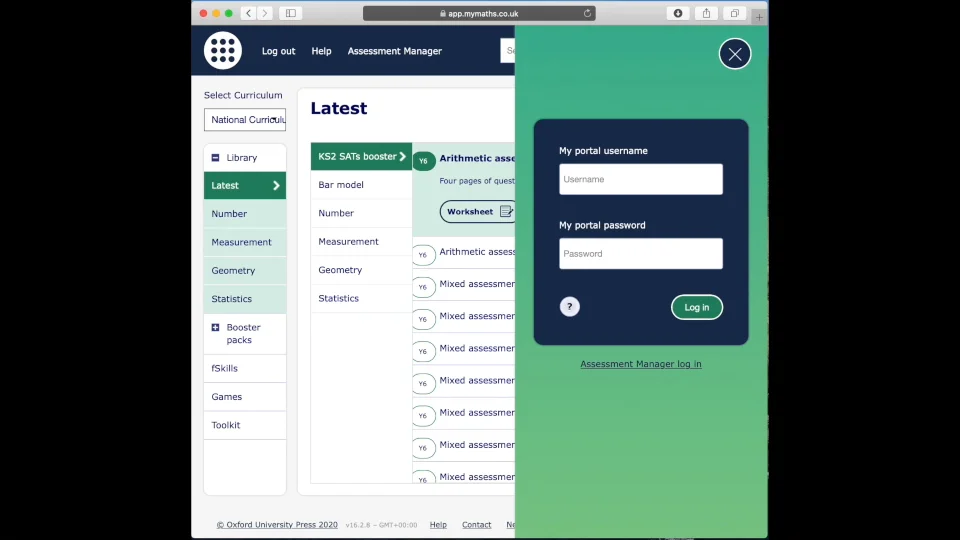Viewport: 960px width, 540px height.
Task: Click the Oxford University Press 2020 link
Action: (x=277, y=525)
